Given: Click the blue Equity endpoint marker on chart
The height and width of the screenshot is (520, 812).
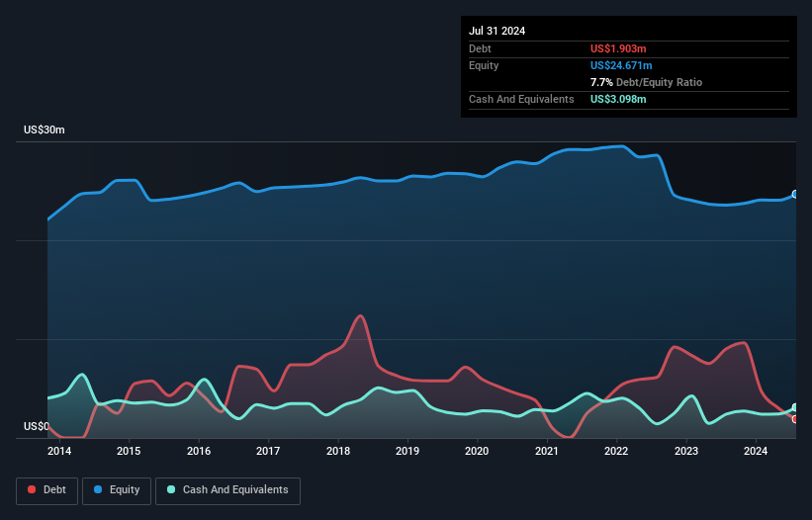Looking at the screenshot, I should point(794,195).
